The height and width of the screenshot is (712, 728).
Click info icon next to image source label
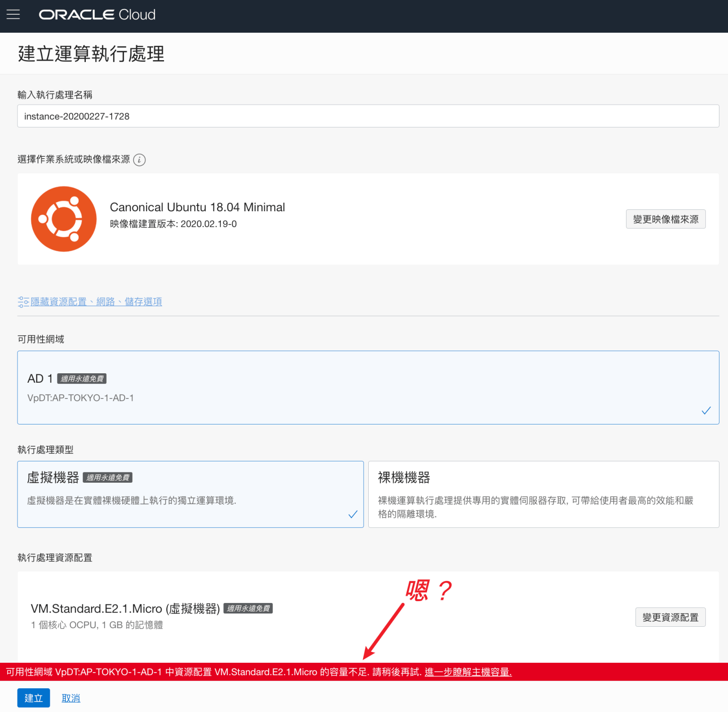pos(139,160)
